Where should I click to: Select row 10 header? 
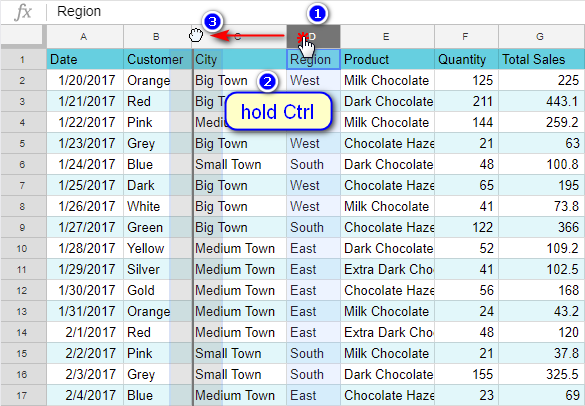(23, 249)
